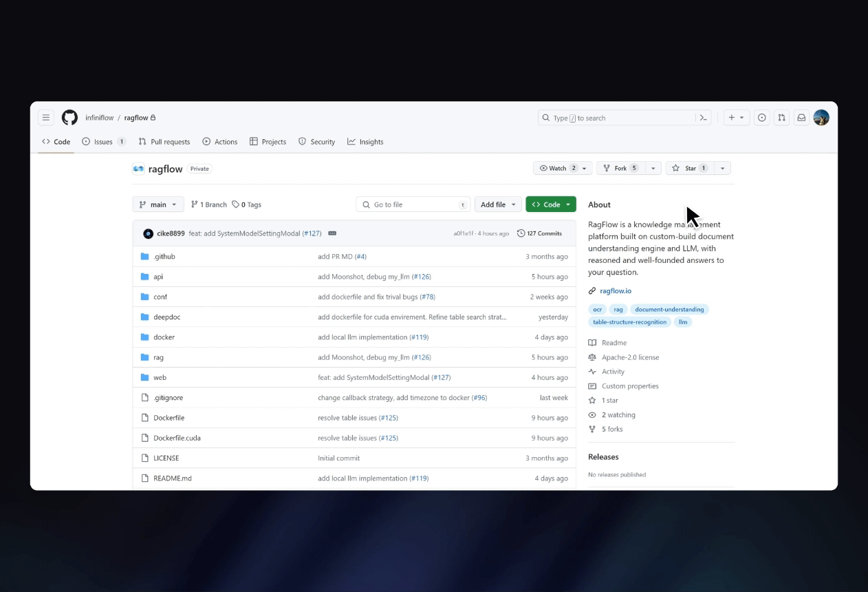Expand commit message ellipsis icon
868x592 pixels.
coord(332,233)
